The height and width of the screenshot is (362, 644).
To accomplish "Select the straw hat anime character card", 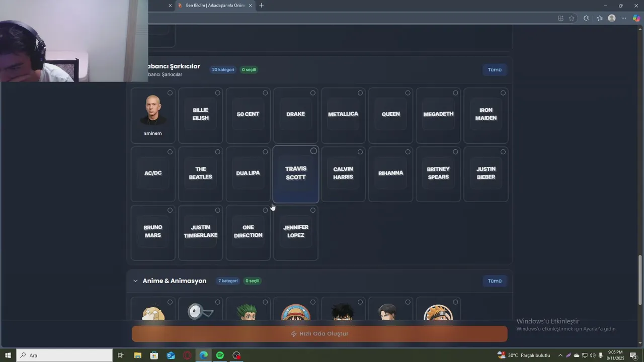I will (x=295, y=309).
